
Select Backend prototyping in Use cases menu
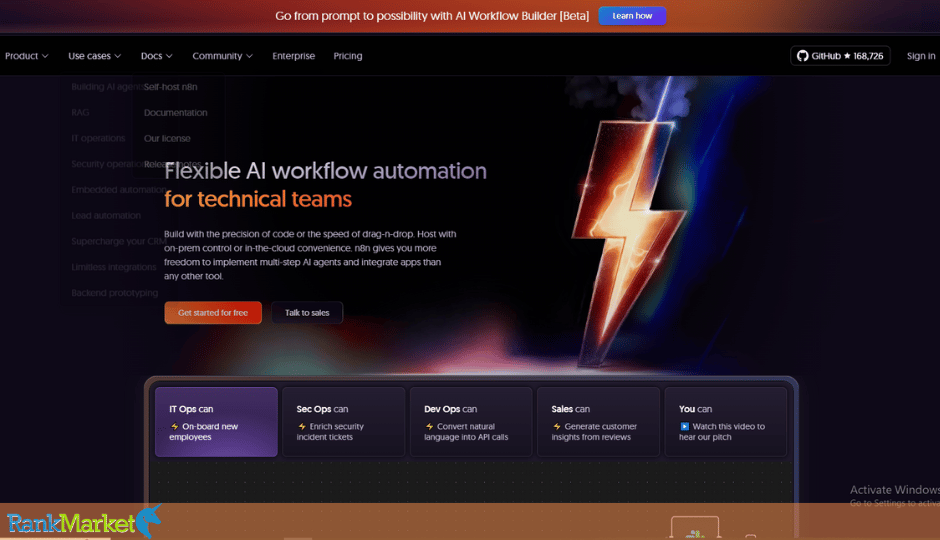[115, 293]
